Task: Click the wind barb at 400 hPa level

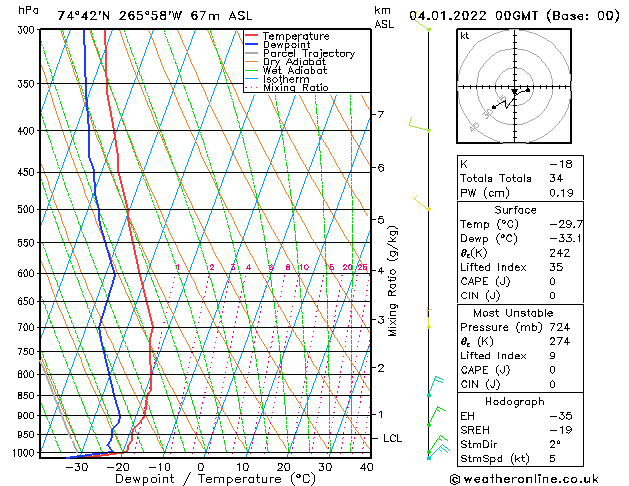Action: pyautogui.click(x=420, y=125)
